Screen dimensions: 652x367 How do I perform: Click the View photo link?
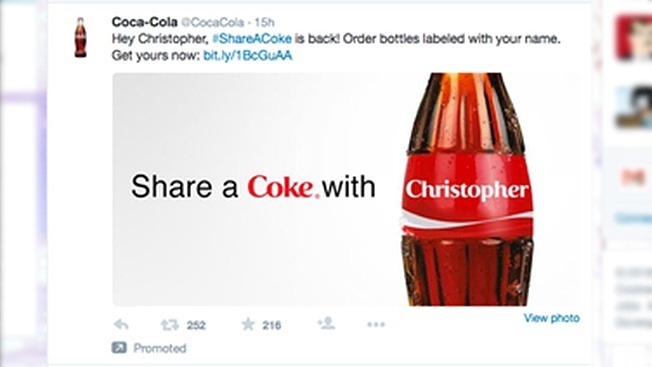(551, 318)
